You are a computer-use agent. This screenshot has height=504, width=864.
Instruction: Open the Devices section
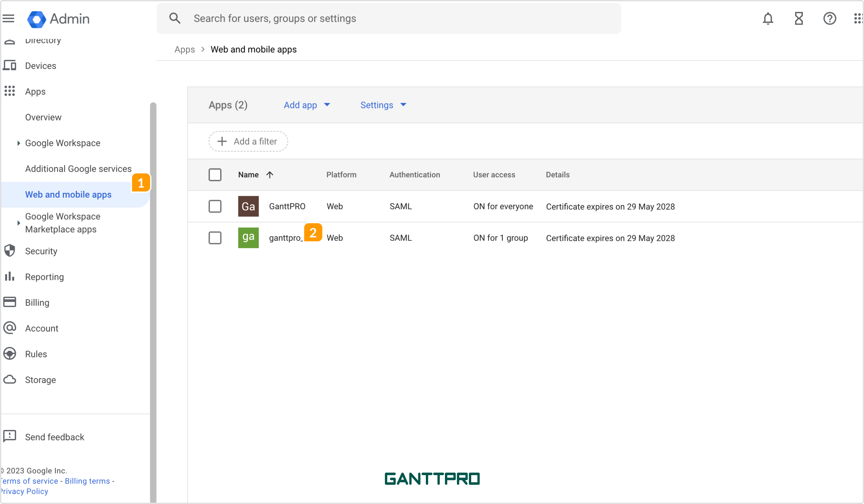coord(40,65)
